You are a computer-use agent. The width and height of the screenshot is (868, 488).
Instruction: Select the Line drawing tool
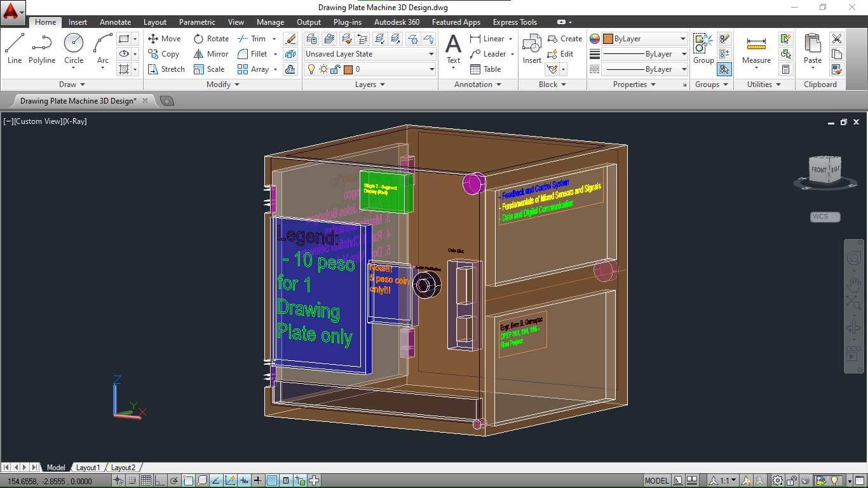click(15, 48)
